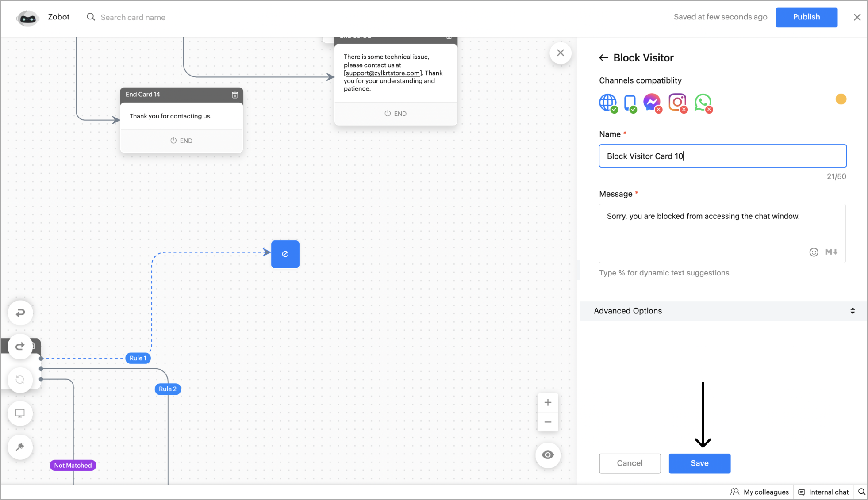Viewport: 868px width, 500px height.
Task: Zoom out on the canvas
Action: pos(548,422)
